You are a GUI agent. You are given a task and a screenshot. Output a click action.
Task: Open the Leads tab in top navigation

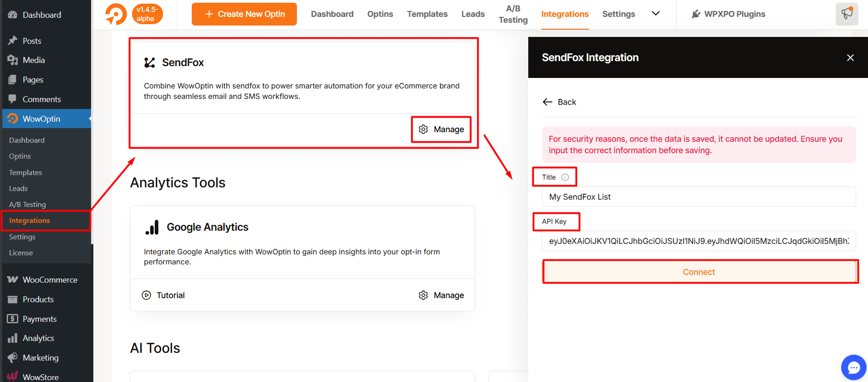[x=473, y=14]
